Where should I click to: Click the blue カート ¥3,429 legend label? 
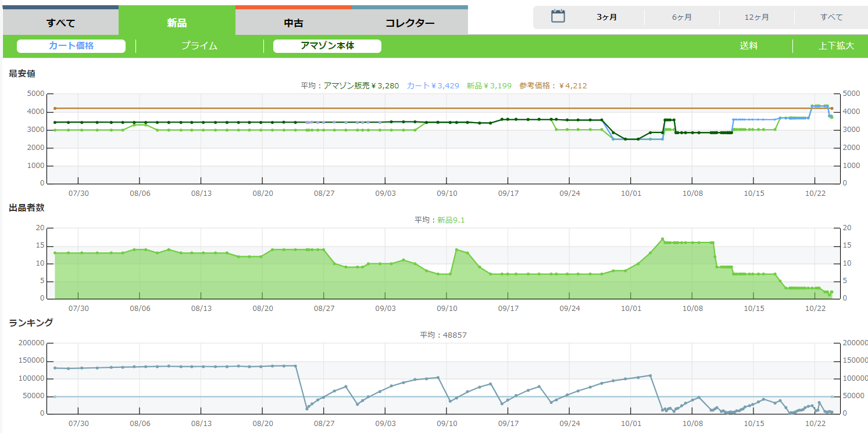[433, 85]
